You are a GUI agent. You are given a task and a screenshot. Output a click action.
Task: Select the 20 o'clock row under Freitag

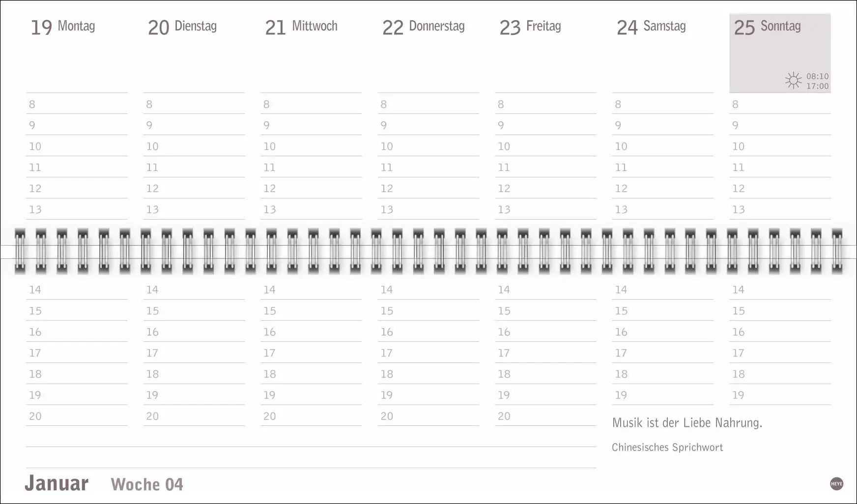pyautogui.click(x=545, y=416)
